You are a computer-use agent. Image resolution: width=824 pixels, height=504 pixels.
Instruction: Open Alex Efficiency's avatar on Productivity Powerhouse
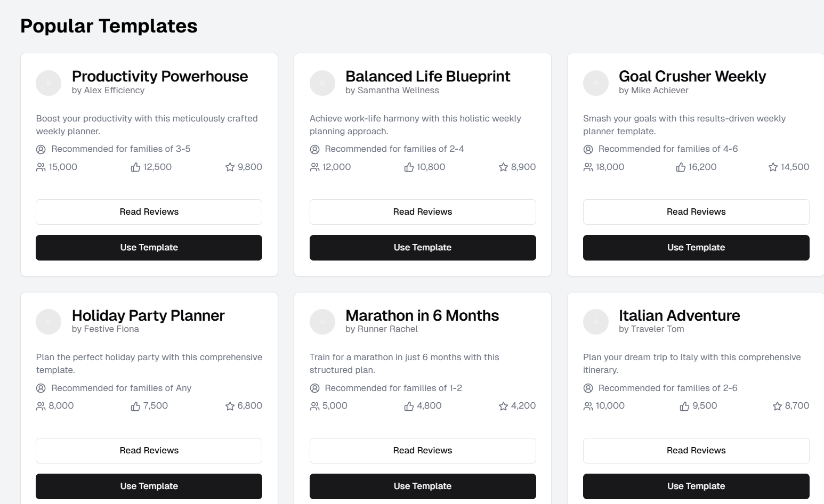click(49, 83)
